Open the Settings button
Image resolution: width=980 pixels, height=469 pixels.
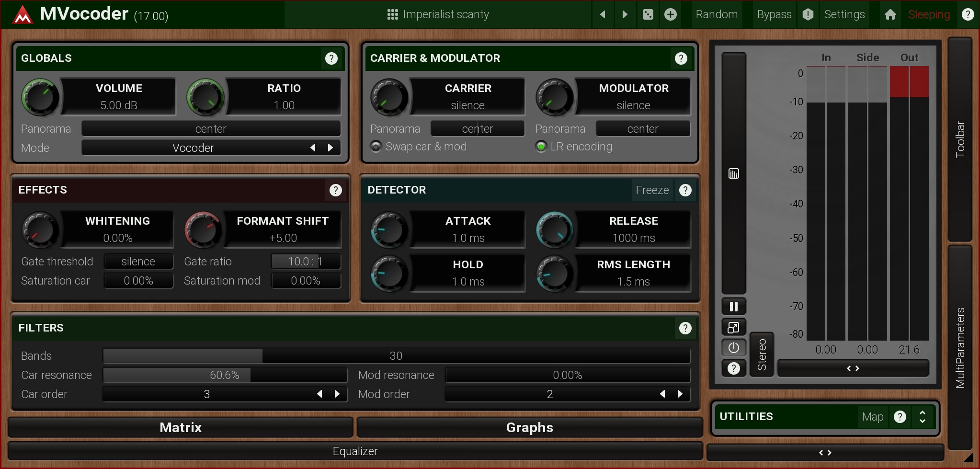(844, 14)
